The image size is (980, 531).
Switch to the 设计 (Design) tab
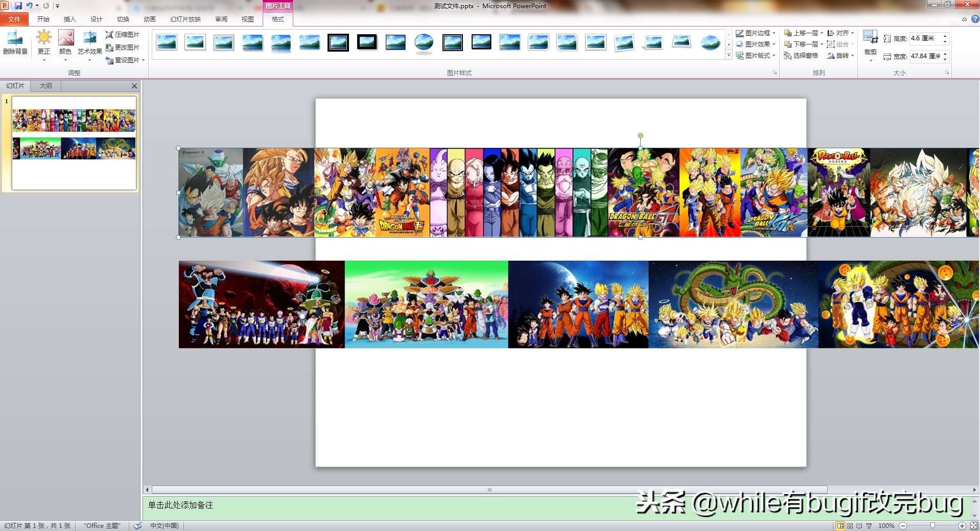tap(96, 19)
